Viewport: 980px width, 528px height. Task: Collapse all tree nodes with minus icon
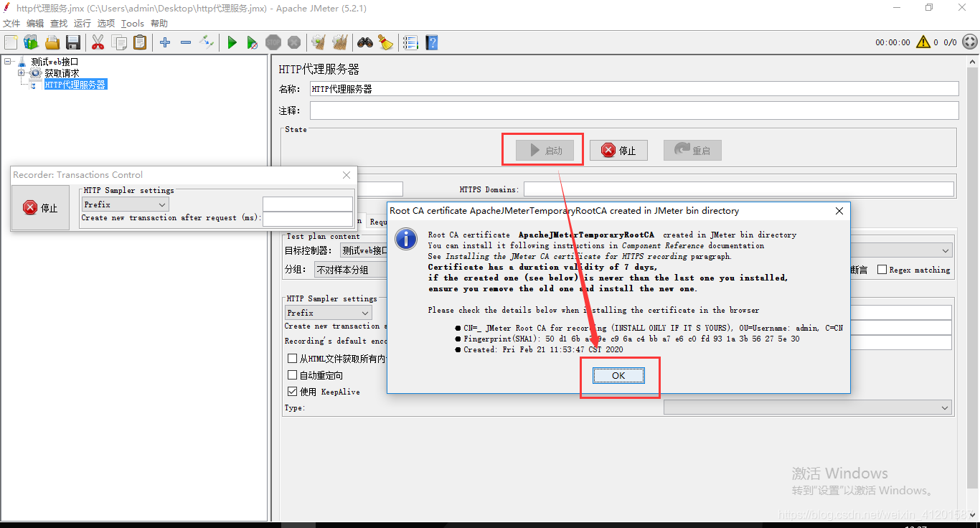click(x=186, y=42)
